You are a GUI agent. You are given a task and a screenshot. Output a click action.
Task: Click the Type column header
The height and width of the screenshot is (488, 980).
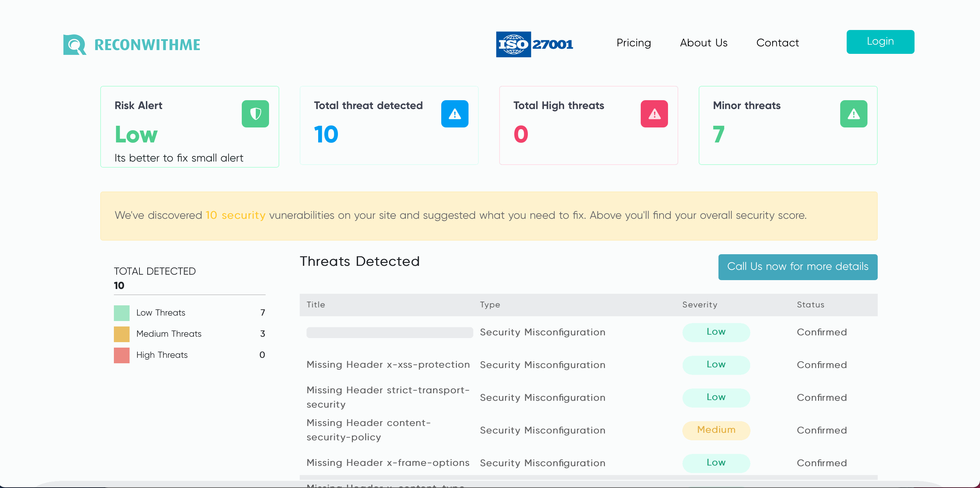tap(490, 304)
